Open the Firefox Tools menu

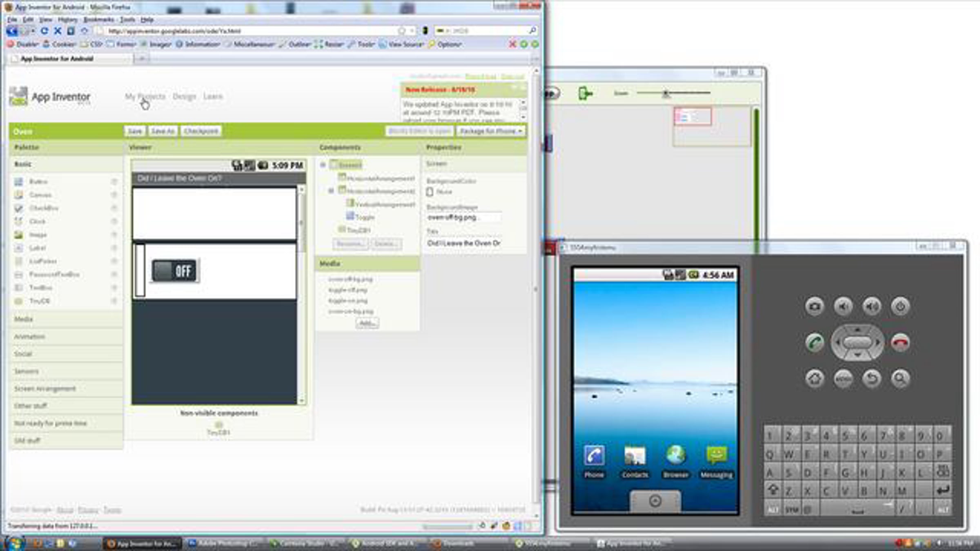[x=127, y=20]
